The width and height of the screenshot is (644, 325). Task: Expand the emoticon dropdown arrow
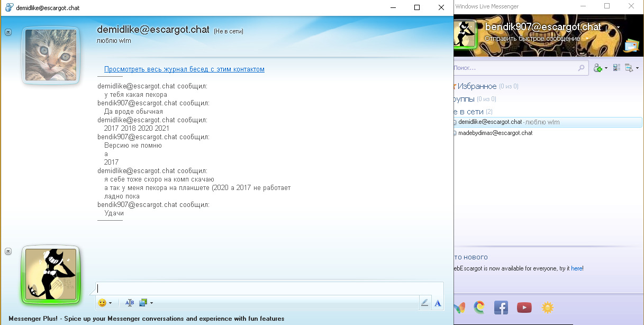click(x=110, y=303)
